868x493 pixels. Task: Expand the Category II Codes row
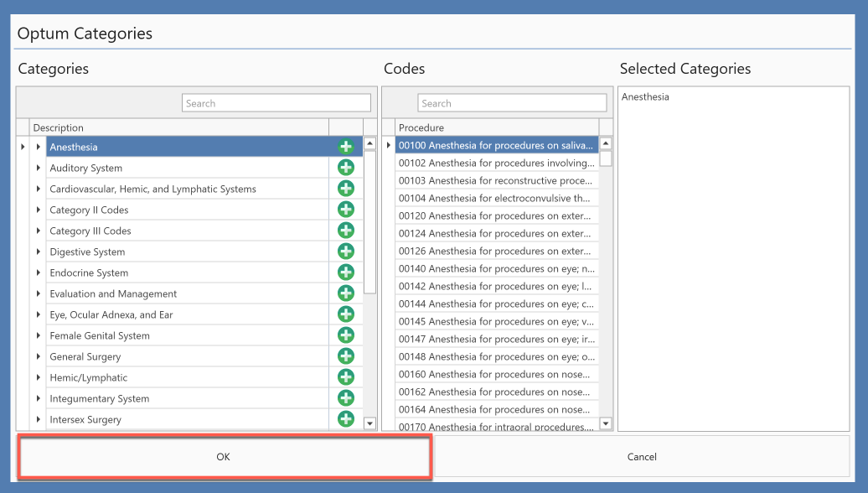point(39,210)
